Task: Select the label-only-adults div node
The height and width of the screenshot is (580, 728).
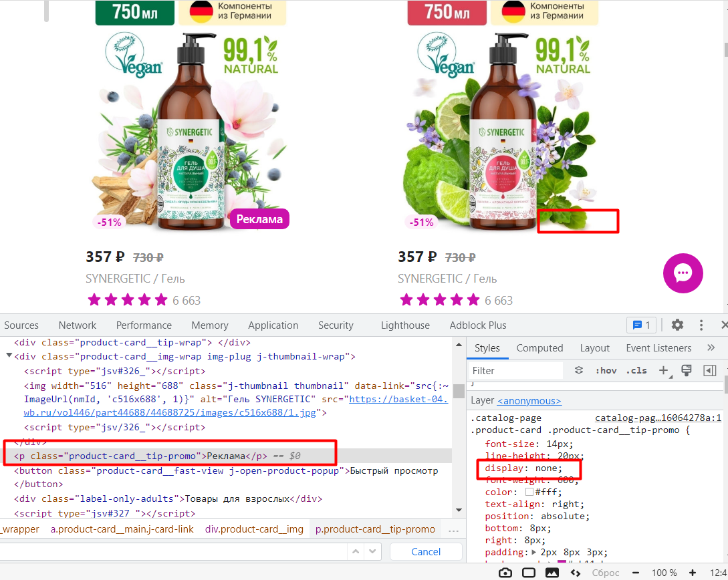Action: pos(168,498)
